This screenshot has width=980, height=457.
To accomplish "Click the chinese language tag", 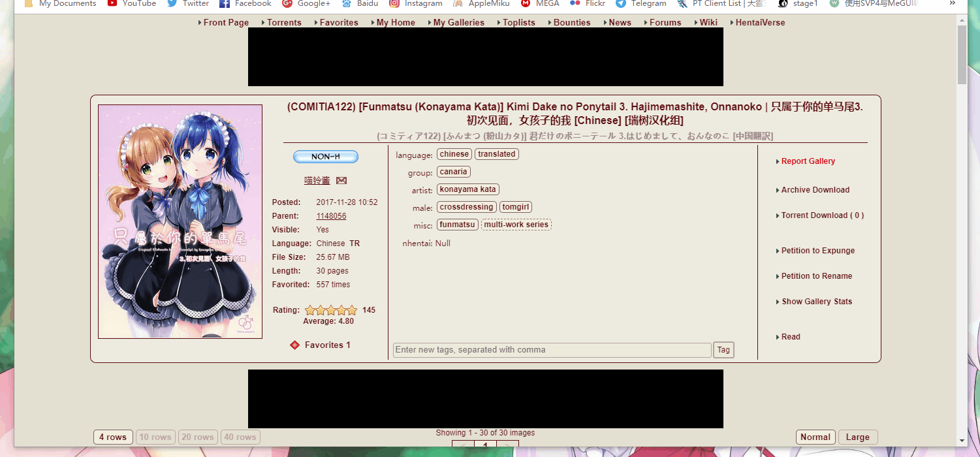I will (454, 154).
